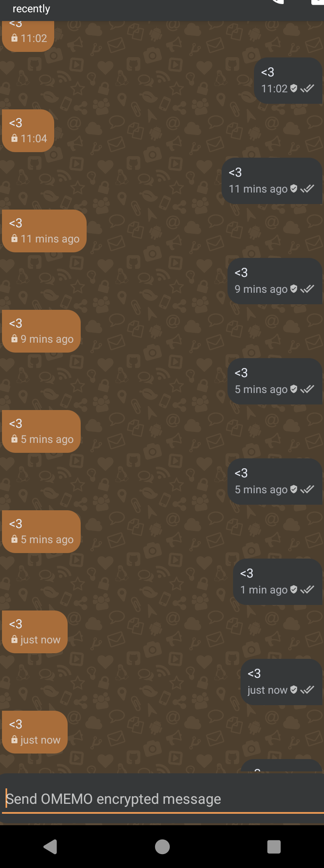The height and width of the screenshot is (868, 324).
Task: Tap the Android back navigation button
Action: pos(50,847)
